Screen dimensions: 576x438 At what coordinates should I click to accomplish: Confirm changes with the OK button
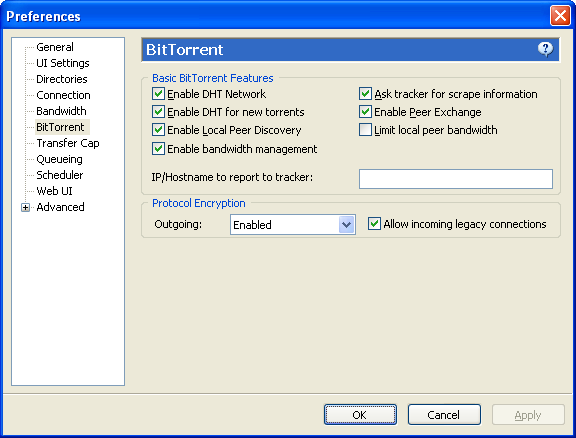point(360,415)
